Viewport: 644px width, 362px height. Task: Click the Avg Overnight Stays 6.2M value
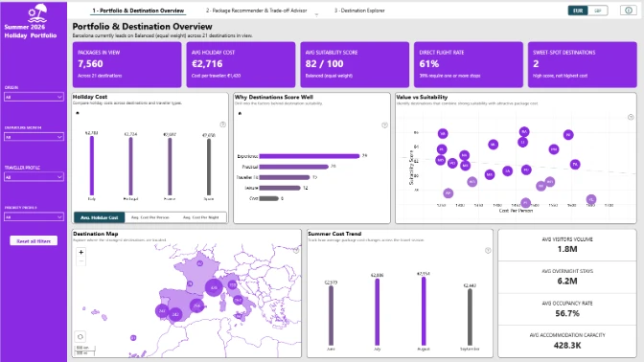pos(567,282)
